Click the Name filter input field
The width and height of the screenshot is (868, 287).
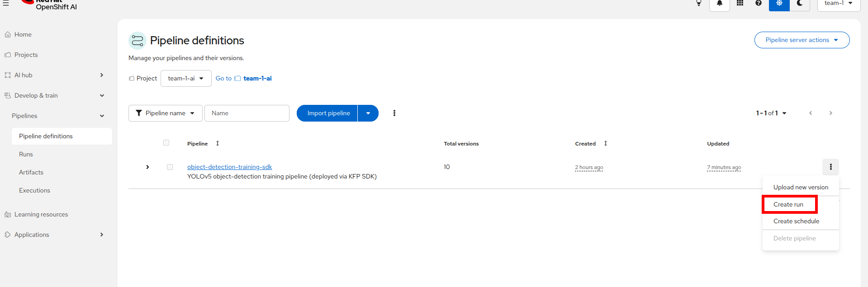[x=247, y=113]
